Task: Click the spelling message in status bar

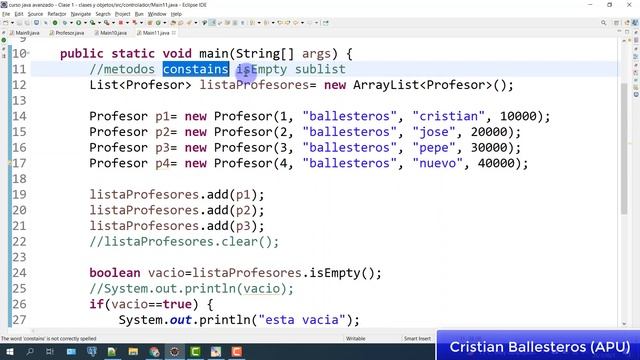Action: coord(49,338)
